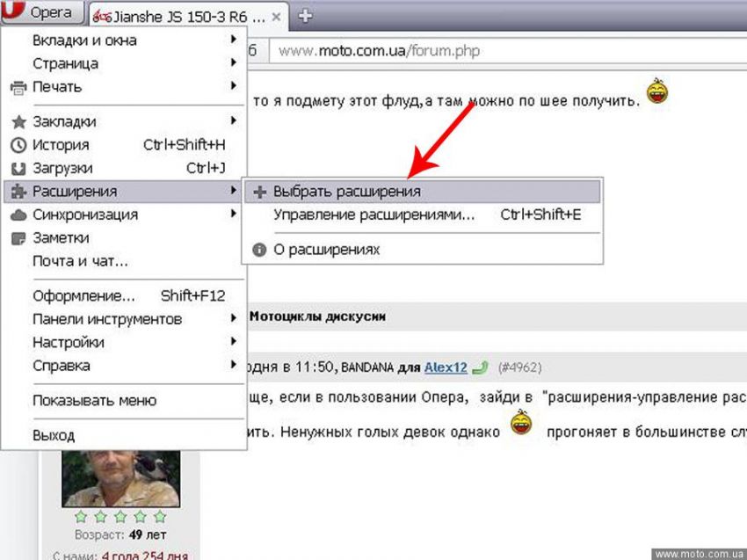Select Выход to exit Opera

tap(125, 436)
